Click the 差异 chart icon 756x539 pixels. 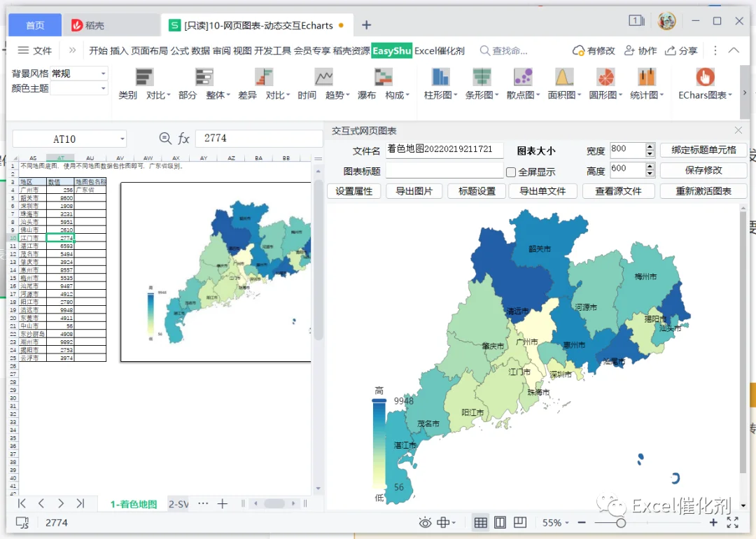[264, 77]
